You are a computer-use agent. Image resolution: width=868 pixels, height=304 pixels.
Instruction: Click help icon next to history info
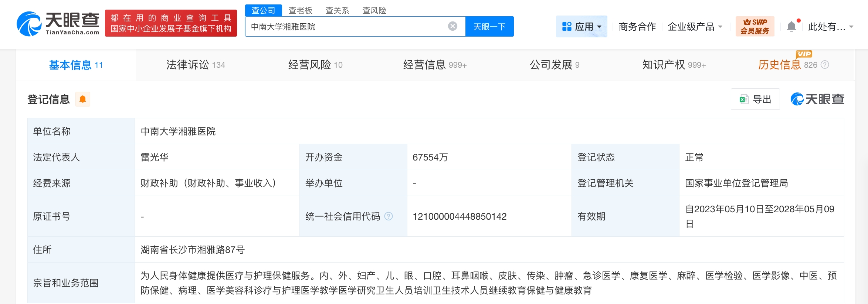(825, 65)
